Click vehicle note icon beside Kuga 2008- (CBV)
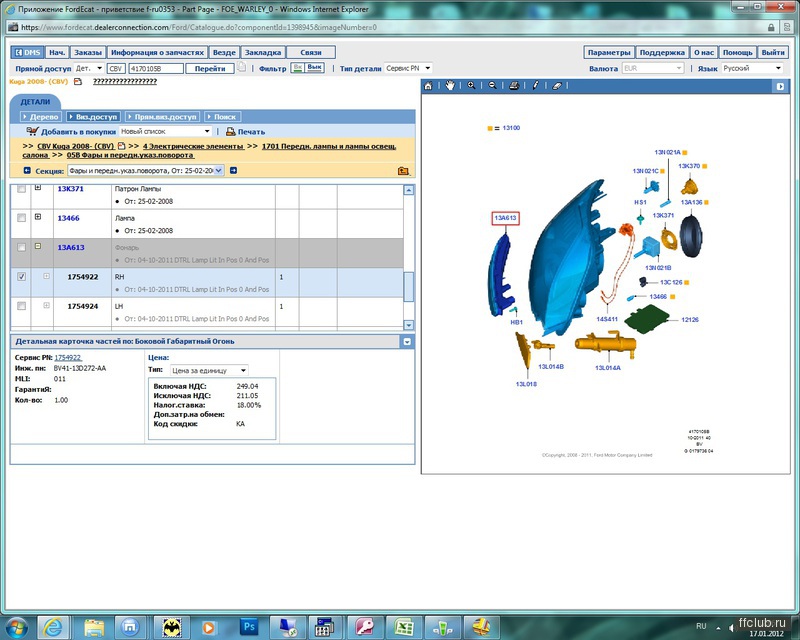800x640 pixels. [x=78, y=82]
